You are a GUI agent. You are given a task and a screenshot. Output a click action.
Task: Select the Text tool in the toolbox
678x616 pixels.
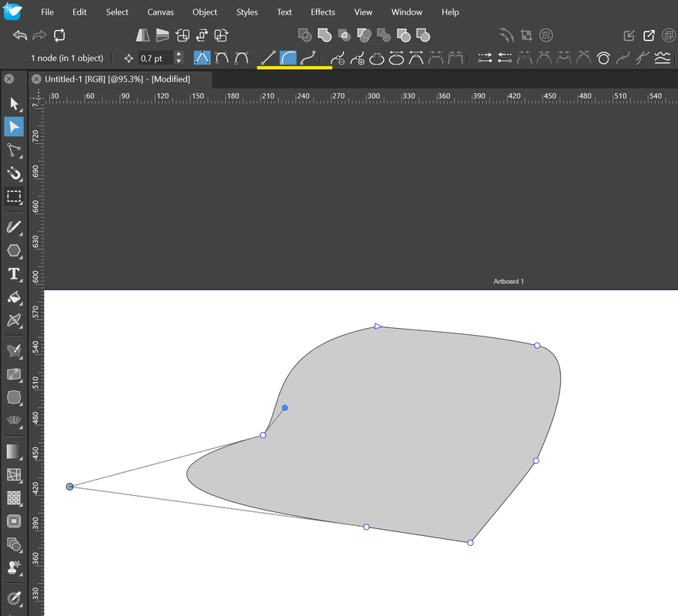(14, 274)
